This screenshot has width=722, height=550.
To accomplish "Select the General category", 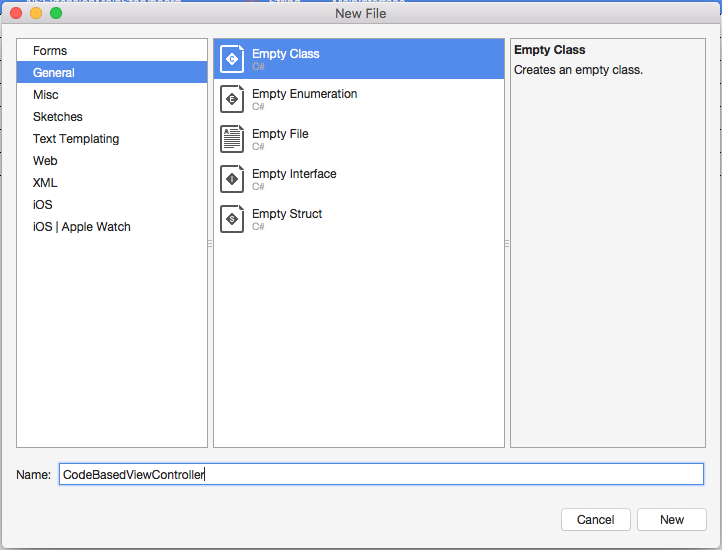I will (112, 72).
